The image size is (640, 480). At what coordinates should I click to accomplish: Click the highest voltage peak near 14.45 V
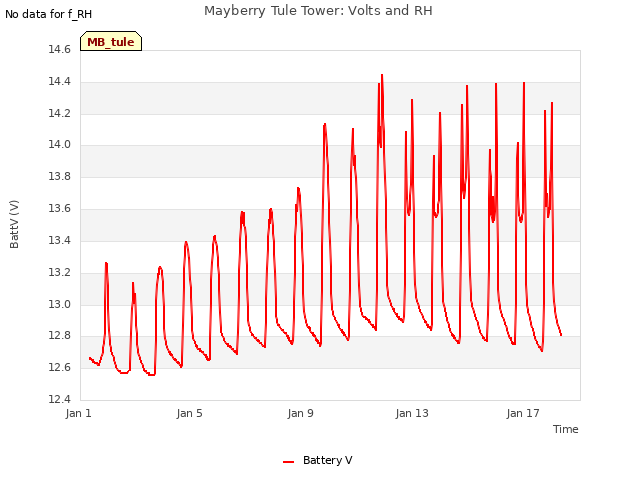382,75
